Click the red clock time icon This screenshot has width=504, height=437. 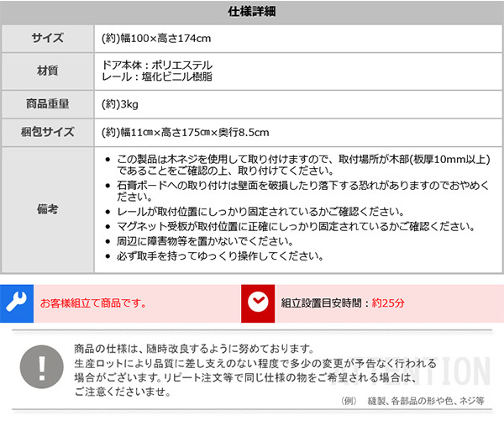click(x=258, y=303)
